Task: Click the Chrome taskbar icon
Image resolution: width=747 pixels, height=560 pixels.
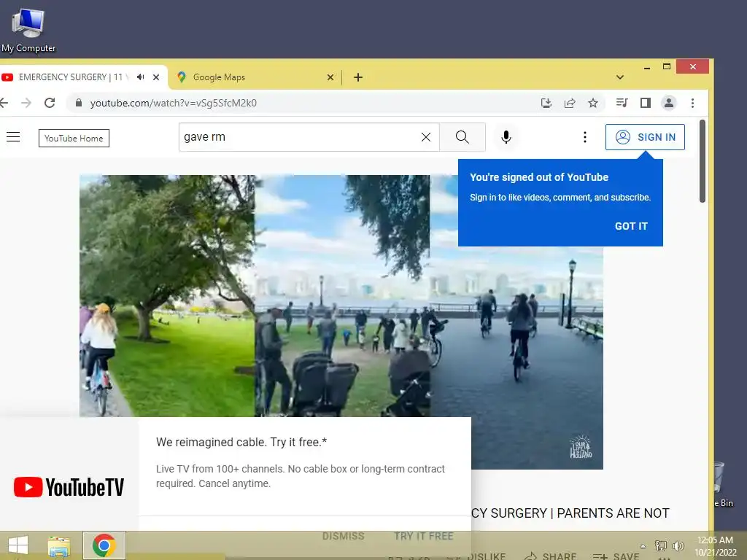Action: click(104, 545)
